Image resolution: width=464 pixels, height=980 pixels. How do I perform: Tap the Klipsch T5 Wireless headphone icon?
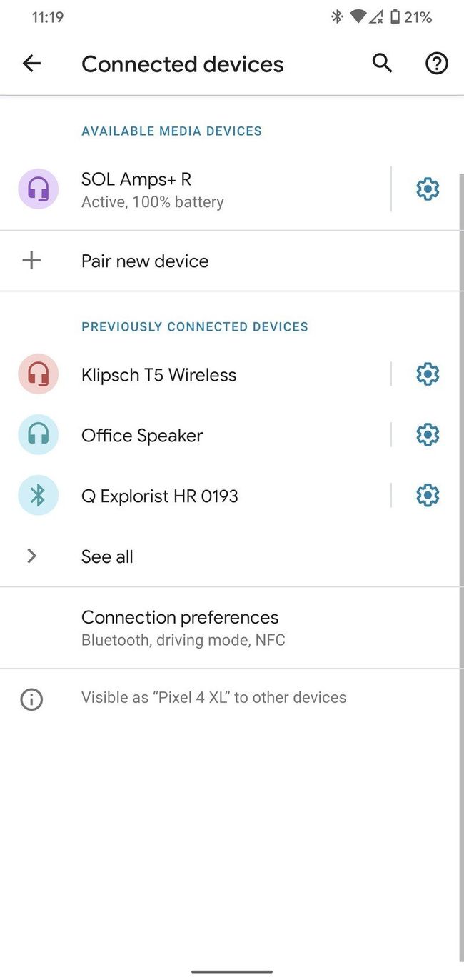coord(38,374)
